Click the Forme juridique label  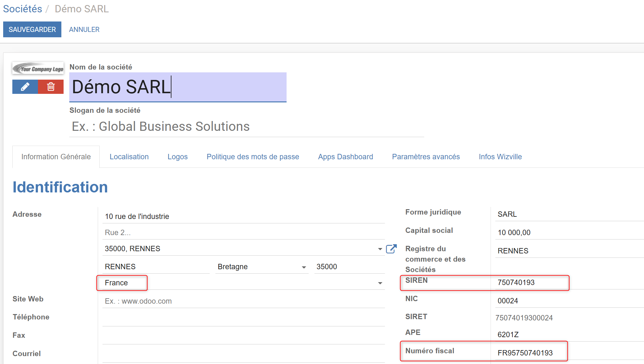pos(433,212)
